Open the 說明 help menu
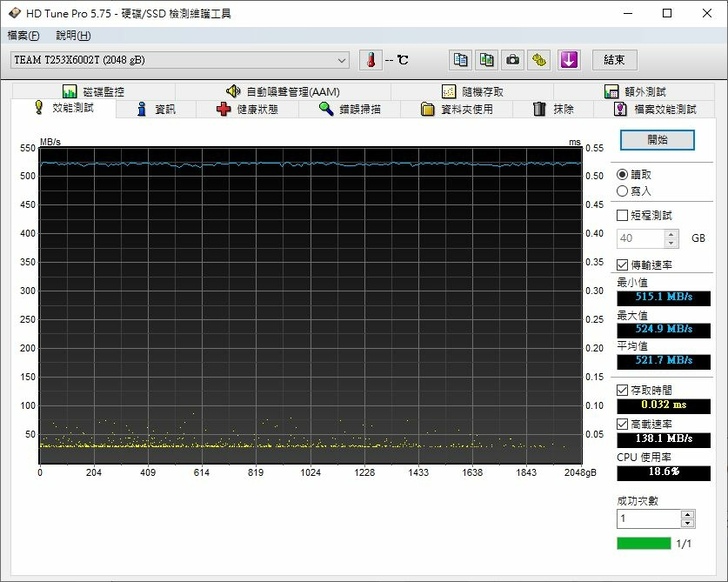 (x=73, y=35)
